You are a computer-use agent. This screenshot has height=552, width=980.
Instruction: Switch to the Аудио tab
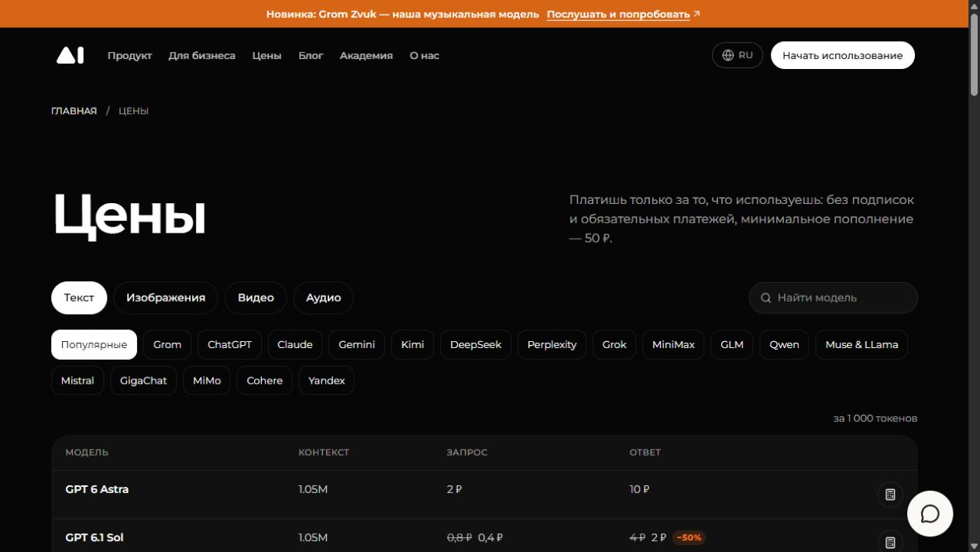click(x=323, y=298)
